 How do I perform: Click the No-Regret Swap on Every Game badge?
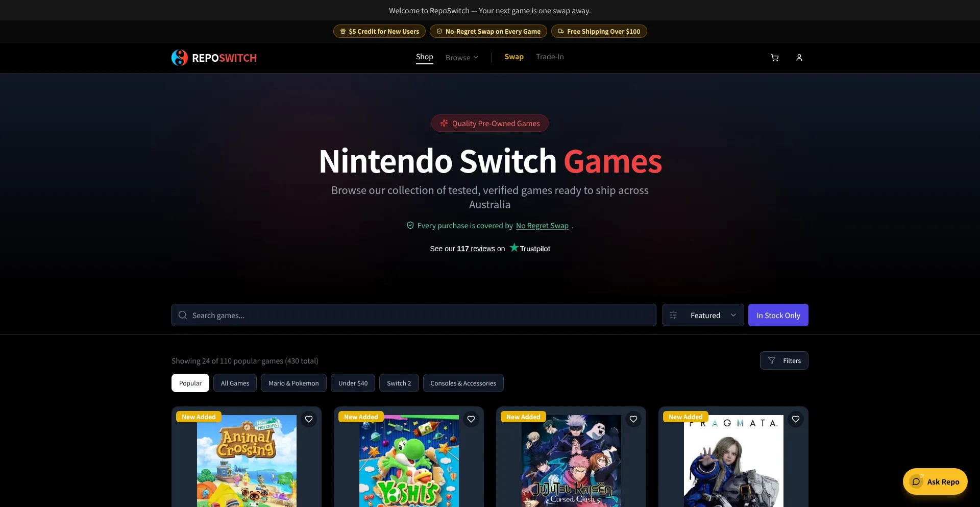point(488,31)
